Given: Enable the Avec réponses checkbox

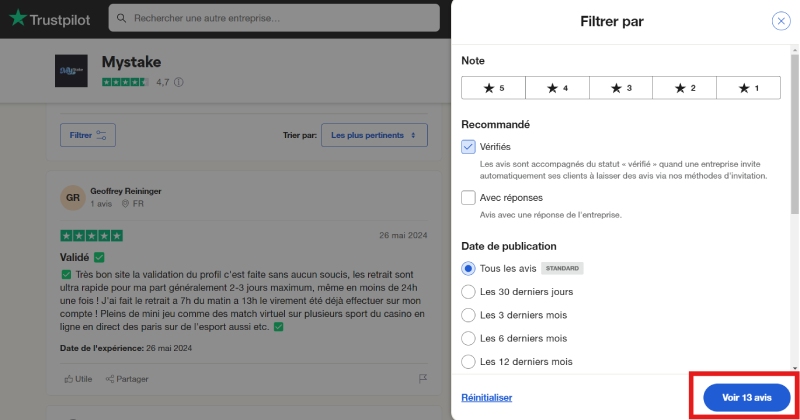Looking at the screenshot, I should pos(468,197).
